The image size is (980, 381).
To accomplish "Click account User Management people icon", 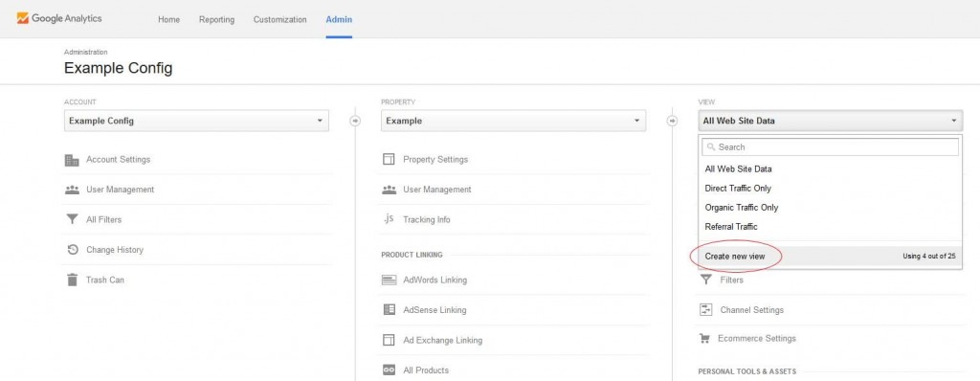I will [72, 190].
